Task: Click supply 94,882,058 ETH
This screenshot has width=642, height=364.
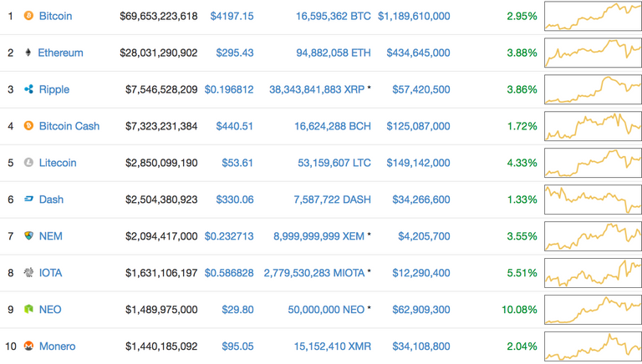Action: coord(334,53)
